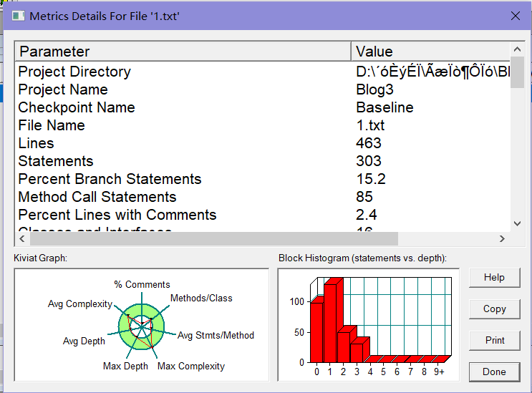Click the depth 1 histogram bar
The image size is (532, 393).
[x=330, y=323]
